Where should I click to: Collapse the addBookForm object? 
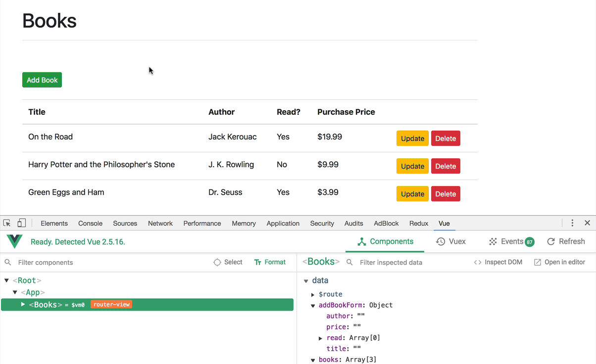click(313, 306)
